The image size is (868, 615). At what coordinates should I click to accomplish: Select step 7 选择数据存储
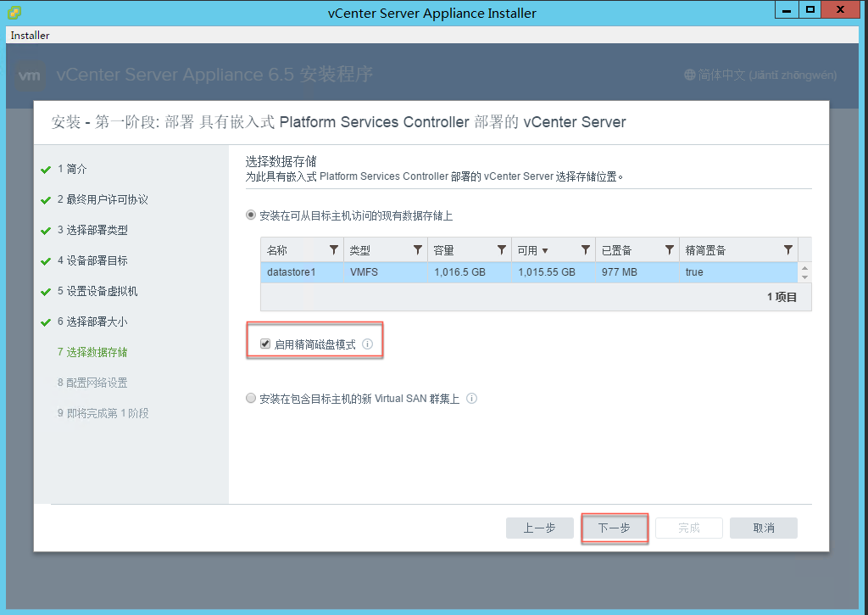[92, 352]
